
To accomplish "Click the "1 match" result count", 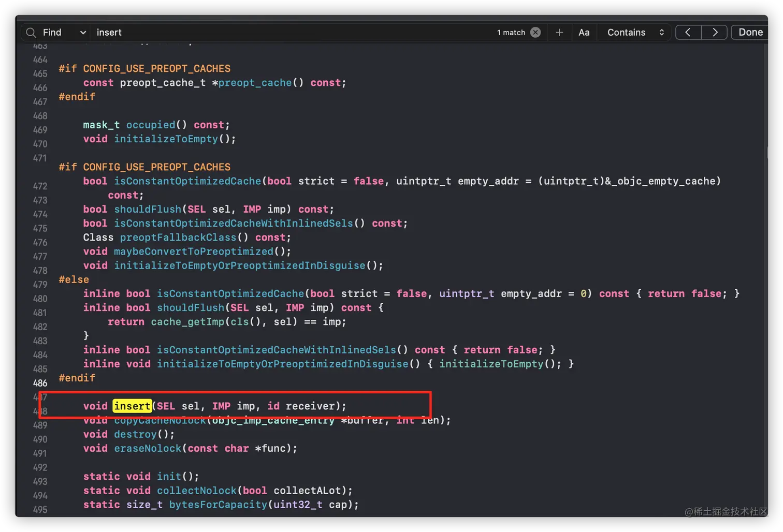I will (x=511, y=33).
